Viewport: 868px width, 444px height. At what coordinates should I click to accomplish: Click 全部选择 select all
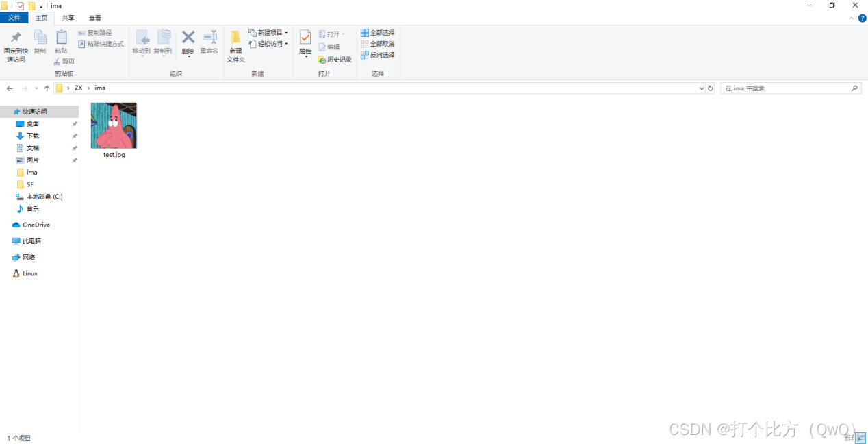tap(378, 33)
